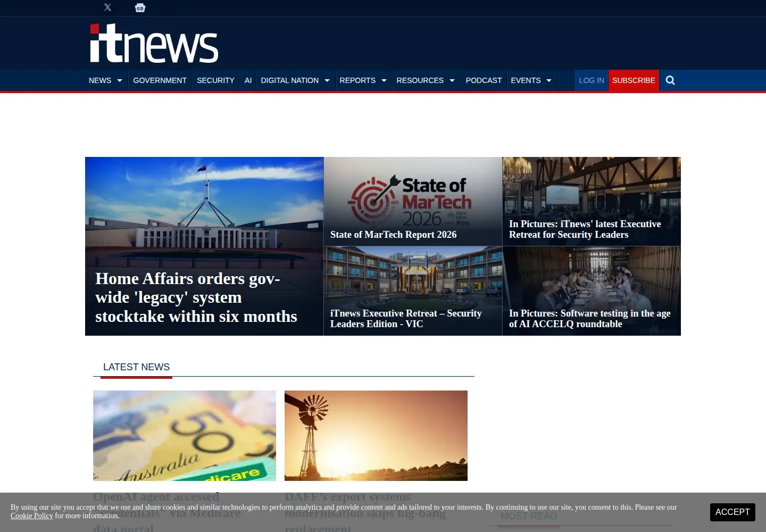The width and height of the screenshot is (766, 532).
Task: Open Executive Retreat for Security Leaders pictures
Action: coord(585,229)
